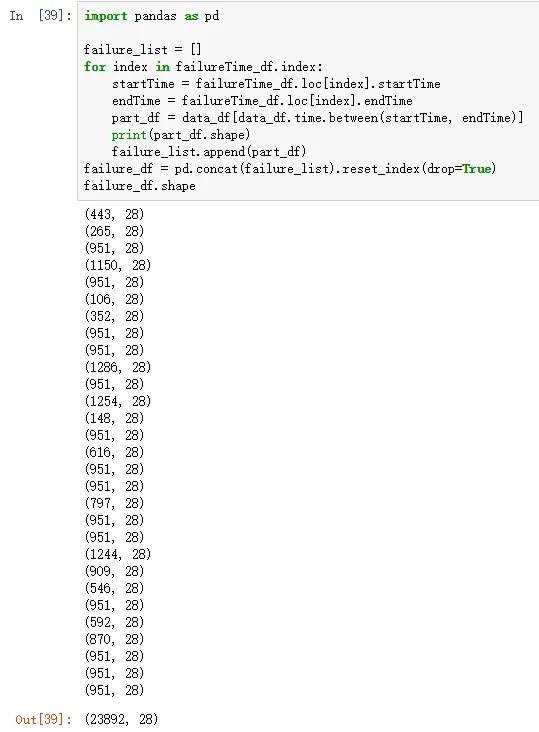Screen dimensions: 539x732
Task: Click the In [39] input prompt
Action: click(40, 15)
